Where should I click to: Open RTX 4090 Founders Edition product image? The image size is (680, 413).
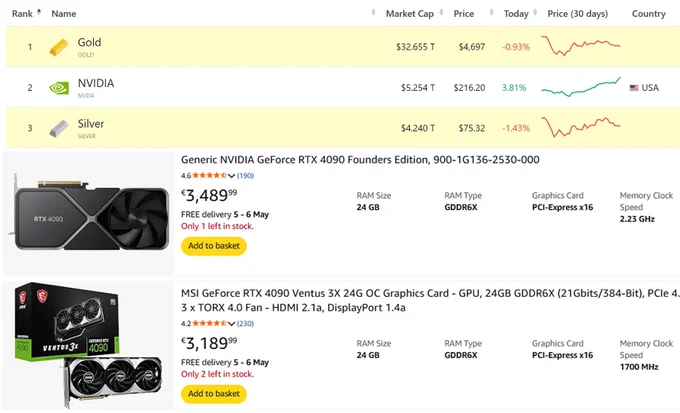tap(89, 214)
